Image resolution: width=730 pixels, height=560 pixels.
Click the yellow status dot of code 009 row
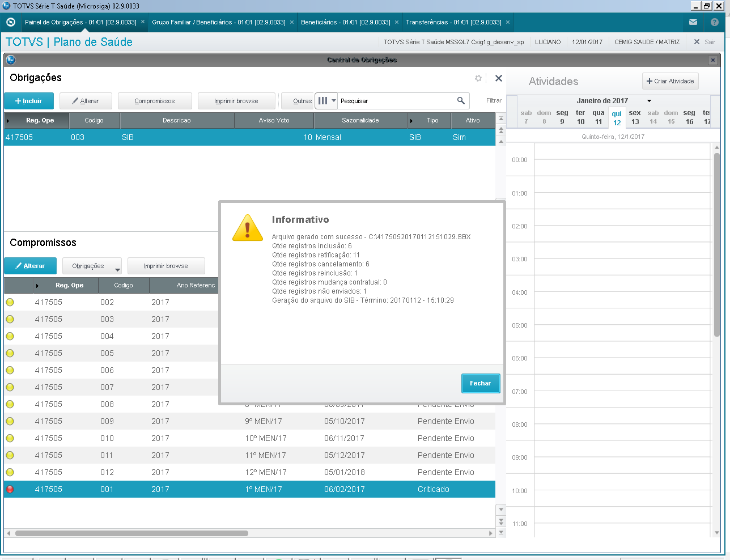click(10, 421)
